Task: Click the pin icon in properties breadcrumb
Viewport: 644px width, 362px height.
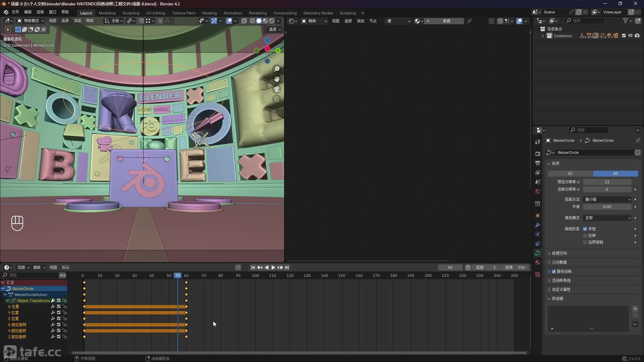Action: tap(638, 140)
